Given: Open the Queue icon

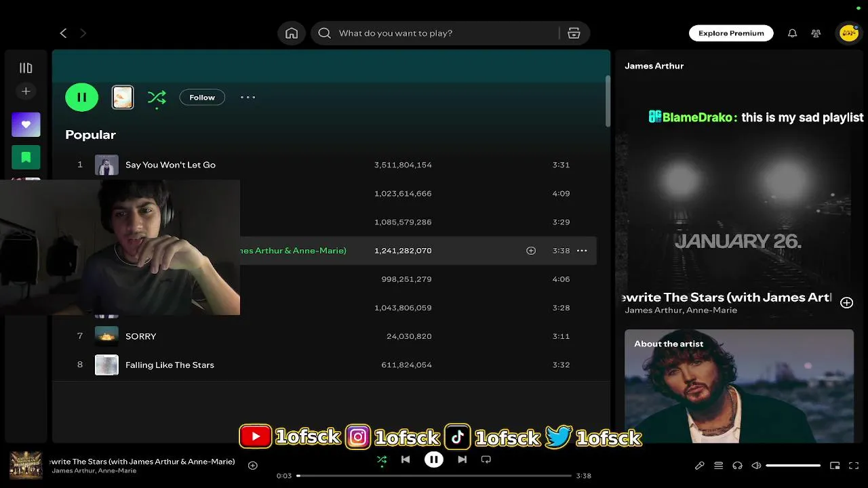Looking at the screenshot, I should 718,466.
